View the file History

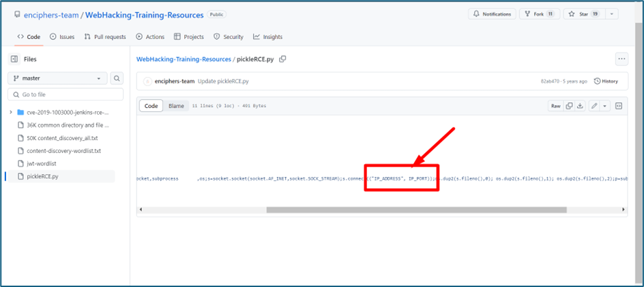pyautogui.click(x=606, y=81)
